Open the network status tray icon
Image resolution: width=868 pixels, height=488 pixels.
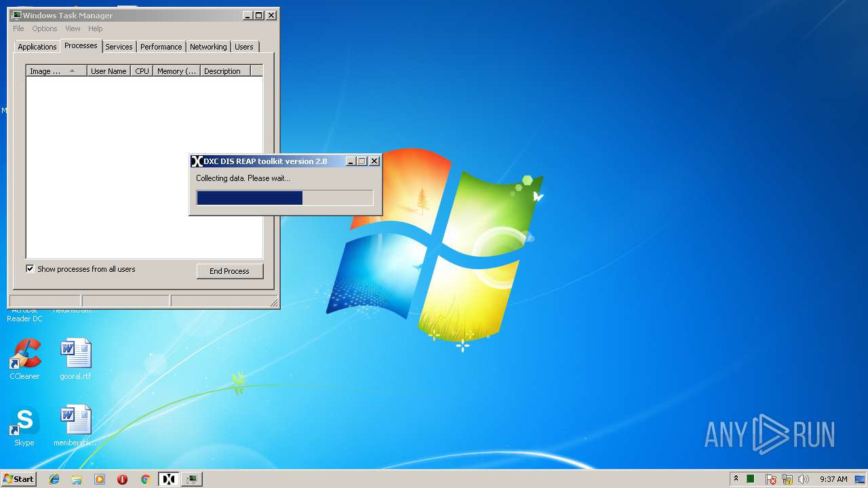[787, 479]
